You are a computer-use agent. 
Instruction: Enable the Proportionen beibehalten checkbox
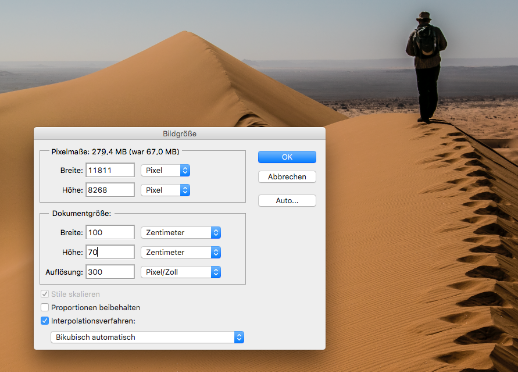[45, 307]
